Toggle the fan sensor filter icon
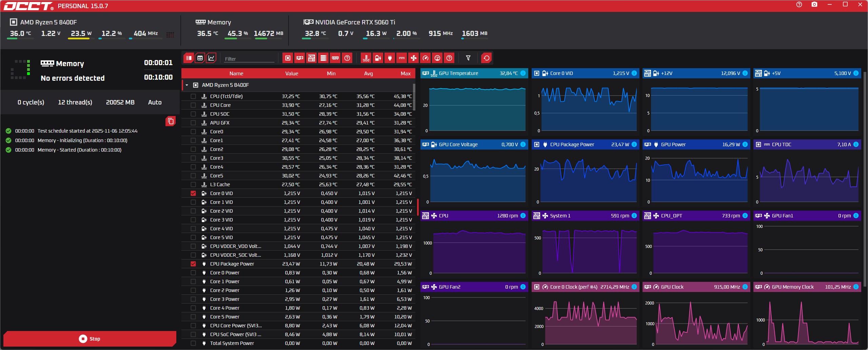The image size is (868, 350). [x=414, y=58]
